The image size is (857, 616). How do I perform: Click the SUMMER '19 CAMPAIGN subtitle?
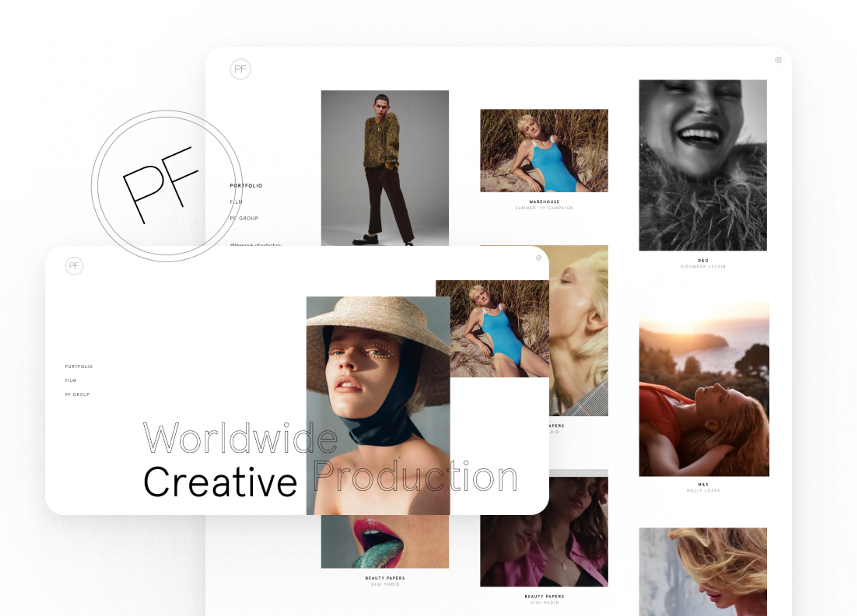544,208
